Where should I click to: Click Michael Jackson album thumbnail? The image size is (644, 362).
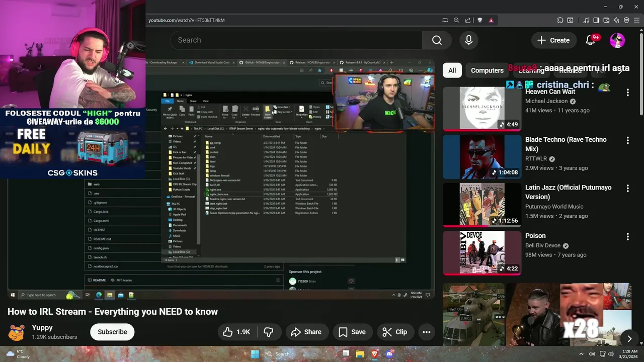click(x=482, y=109)
